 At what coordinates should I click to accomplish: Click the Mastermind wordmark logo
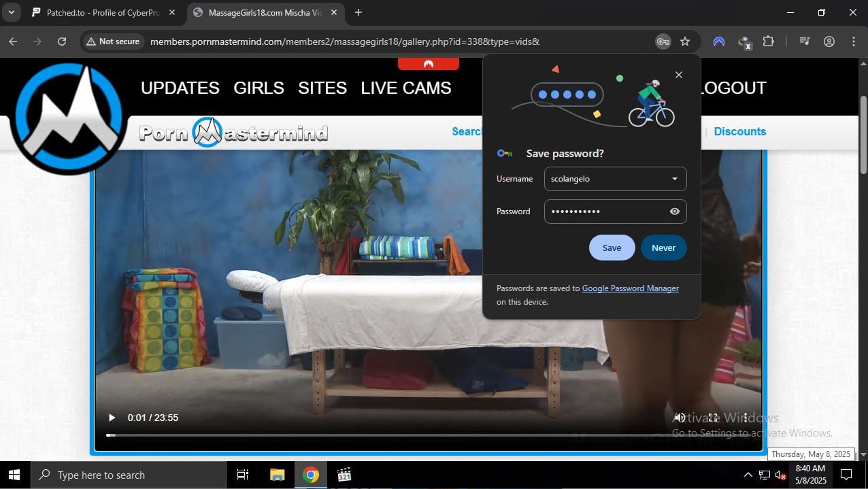[x=233, y=133]
